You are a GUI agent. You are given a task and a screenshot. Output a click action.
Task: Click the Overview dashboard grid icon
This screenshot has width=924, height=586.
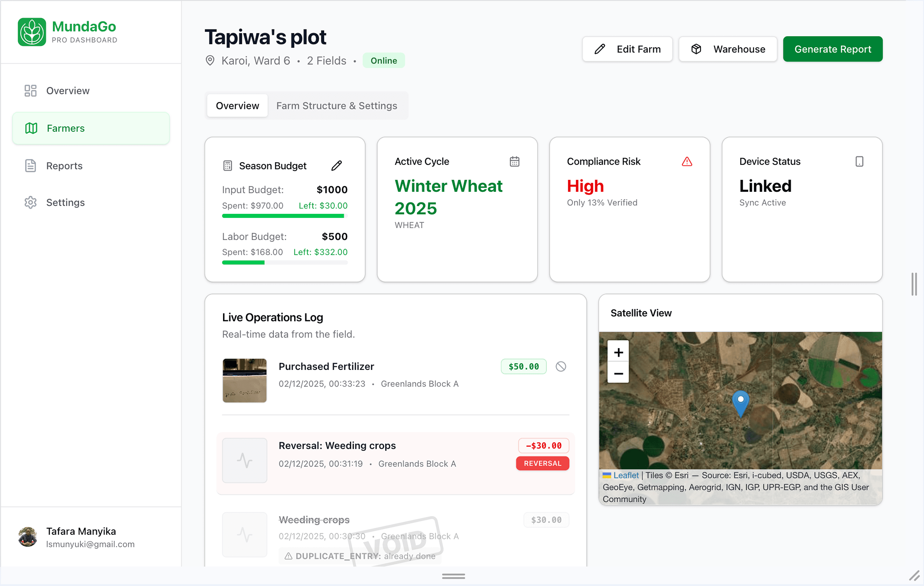(30, 91)
